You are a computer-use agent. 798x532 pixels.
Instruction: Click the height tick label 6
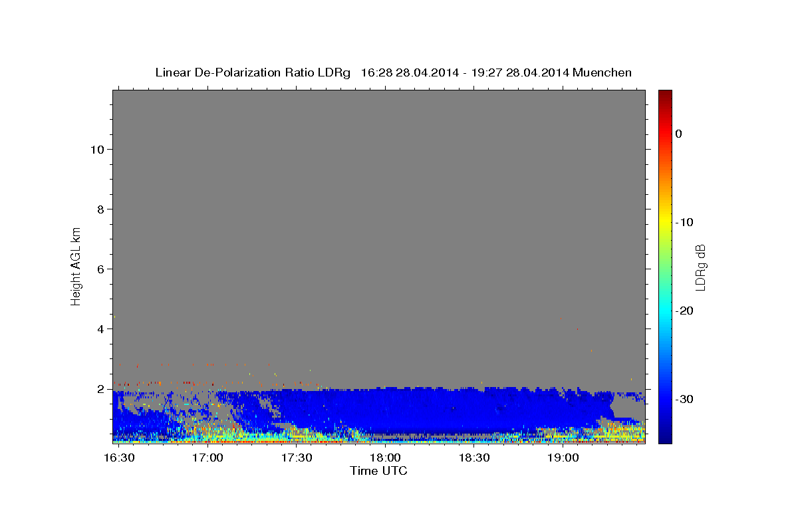tap(100, 269)
